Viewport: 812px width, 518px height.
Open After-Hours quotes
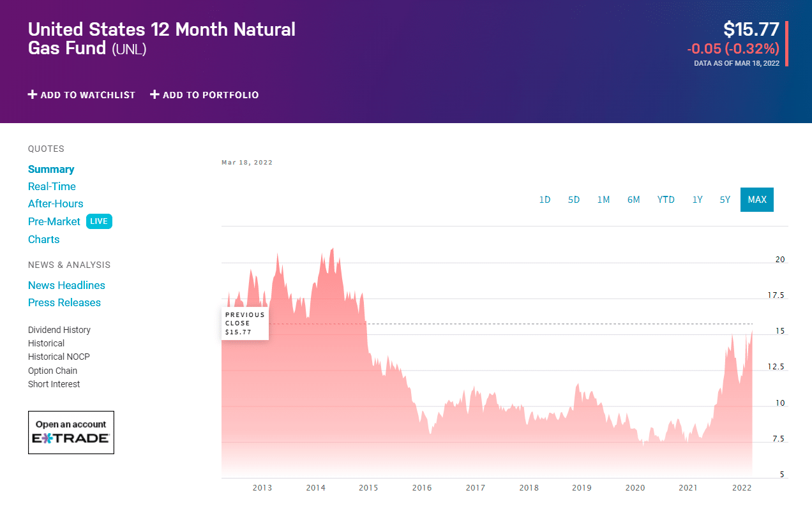[56, 204]
